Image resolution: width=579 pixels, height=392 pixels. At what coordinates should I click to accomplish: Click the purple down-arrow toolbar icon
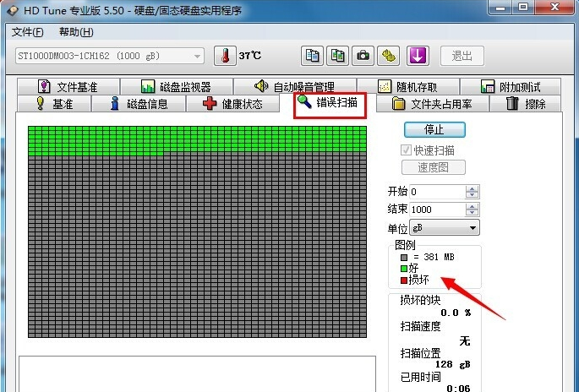click(418, 56)
